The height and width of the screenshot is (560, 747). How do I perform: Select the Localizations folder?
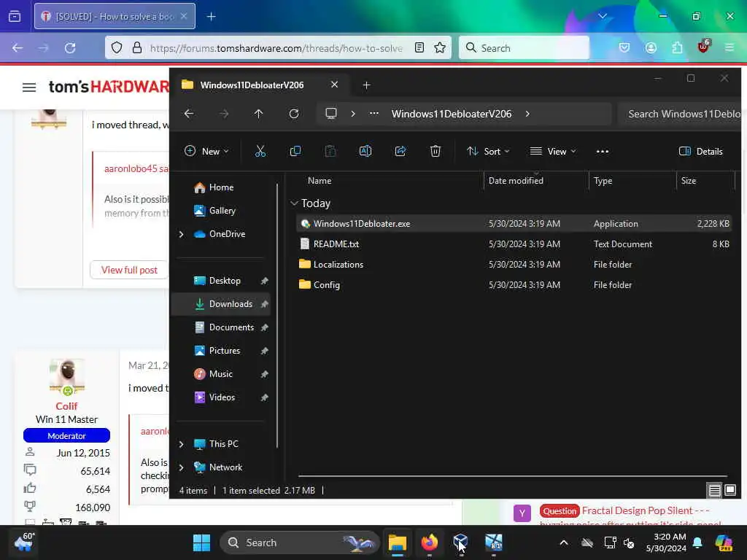514,264
